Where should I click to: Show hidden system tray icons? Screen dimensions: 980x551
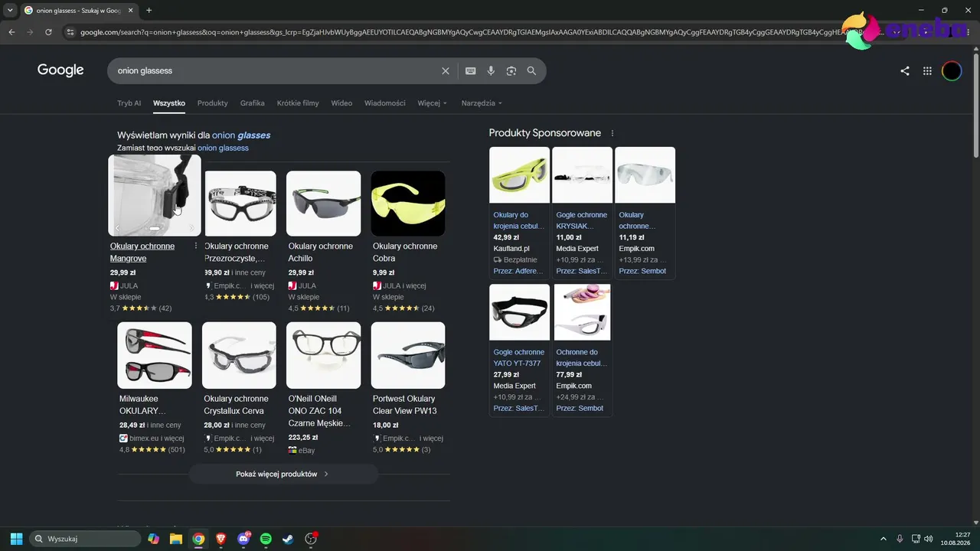tap(883, 539)
